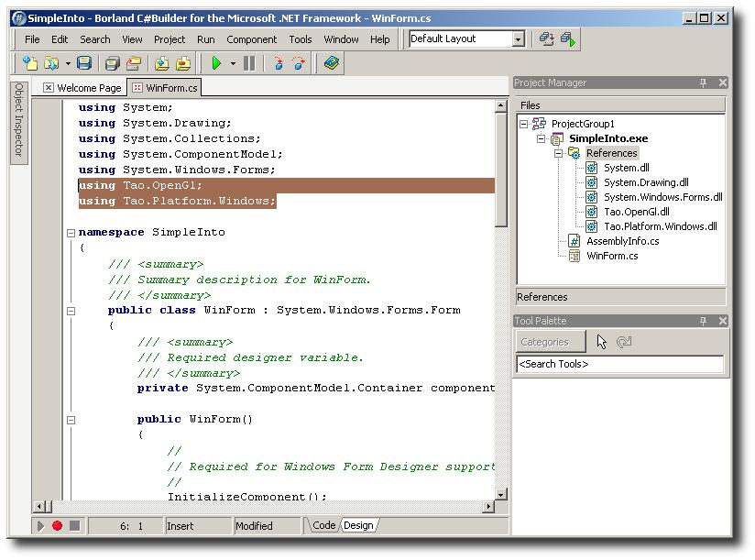Screen dimensions: 755x560
Task: Click the grayed curved-arrow icon in Tool Palette
Action: point(624,342)
